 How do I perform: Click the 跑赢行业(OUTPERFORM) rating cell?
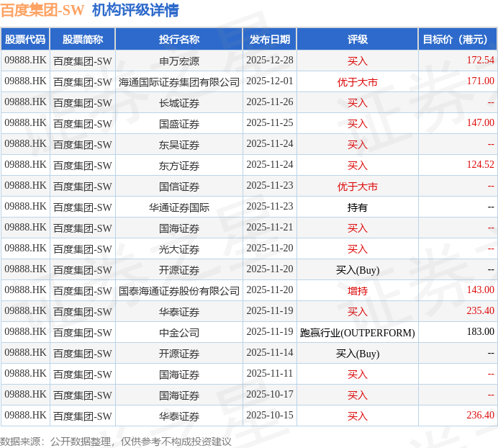pos(357,333)
